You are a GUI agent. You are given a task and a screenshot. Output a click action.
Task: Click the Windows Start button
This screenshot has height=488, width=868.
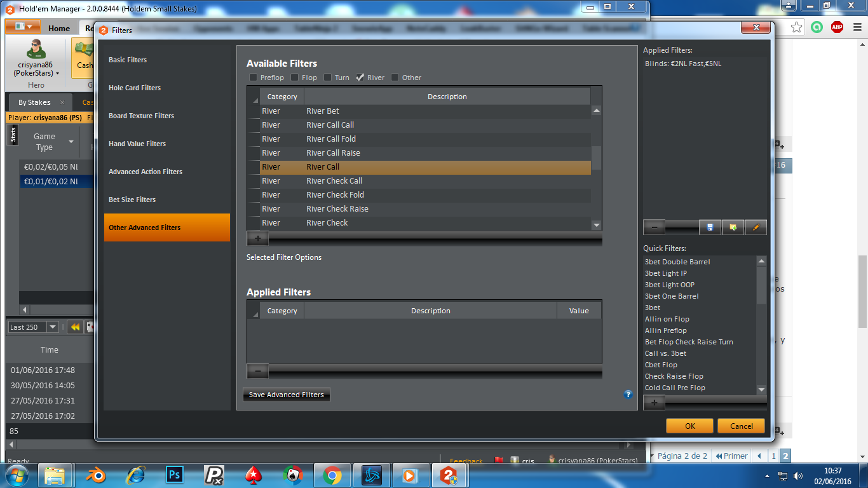tap(17, 475)
